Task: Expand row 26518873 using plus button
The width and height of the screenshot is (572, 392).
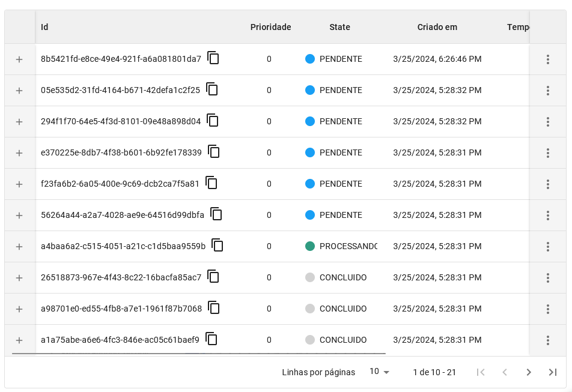Action: point(19,278)
